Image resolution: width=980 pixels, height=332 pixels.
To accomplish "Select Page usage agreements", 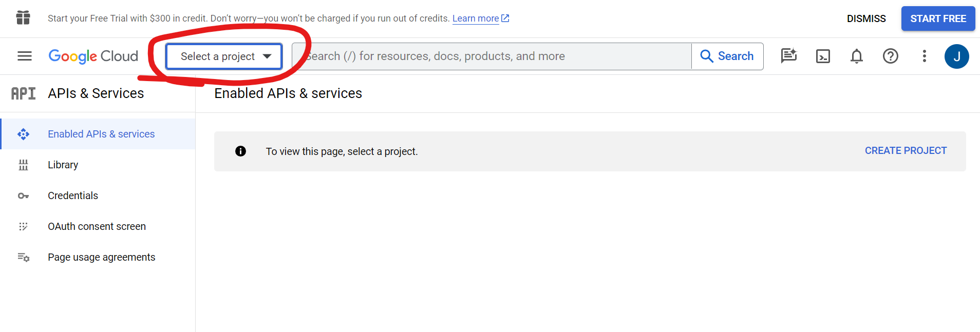I will point(101,257).
